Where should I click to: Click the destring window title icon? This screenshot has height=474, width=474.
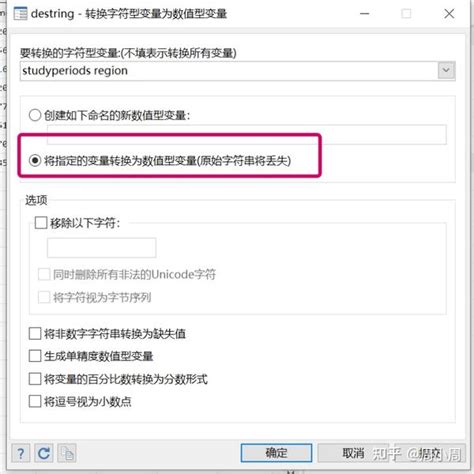click(x=20, y=14)
